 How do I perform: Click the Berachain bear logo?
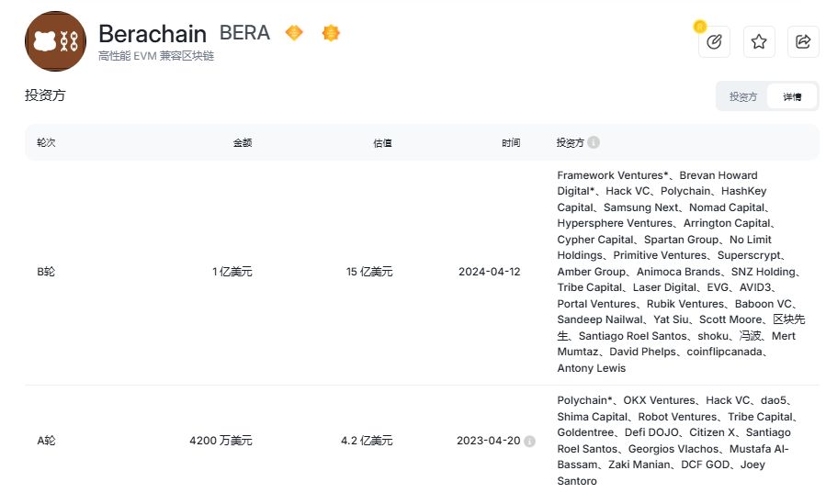(x=55, y=41)
